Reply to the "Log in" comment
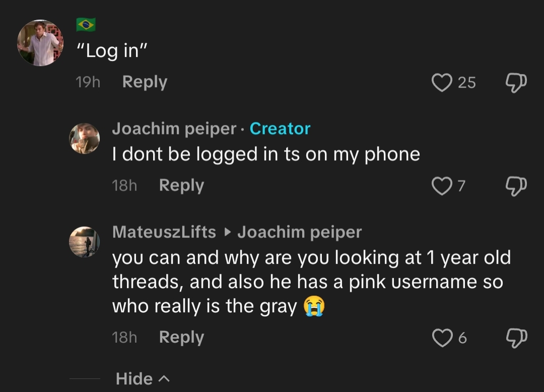Screen dimensions: 544x392 click(x=145, y=82)
